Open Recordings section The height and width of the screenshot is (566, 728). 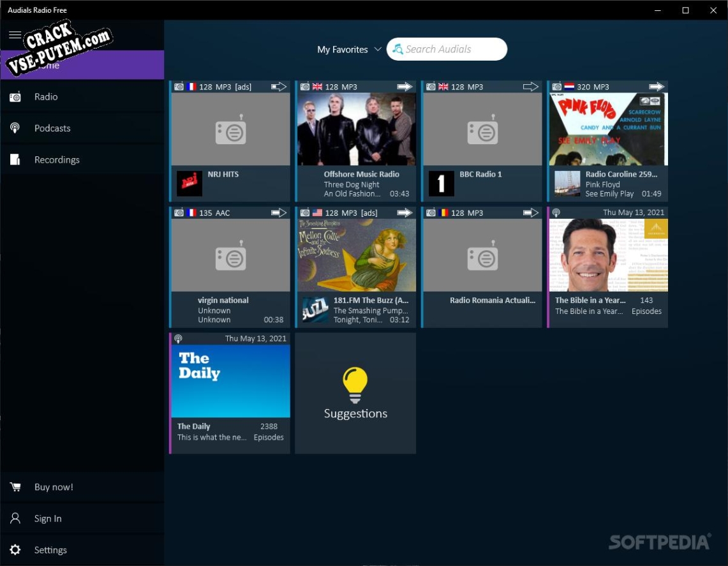82,160
